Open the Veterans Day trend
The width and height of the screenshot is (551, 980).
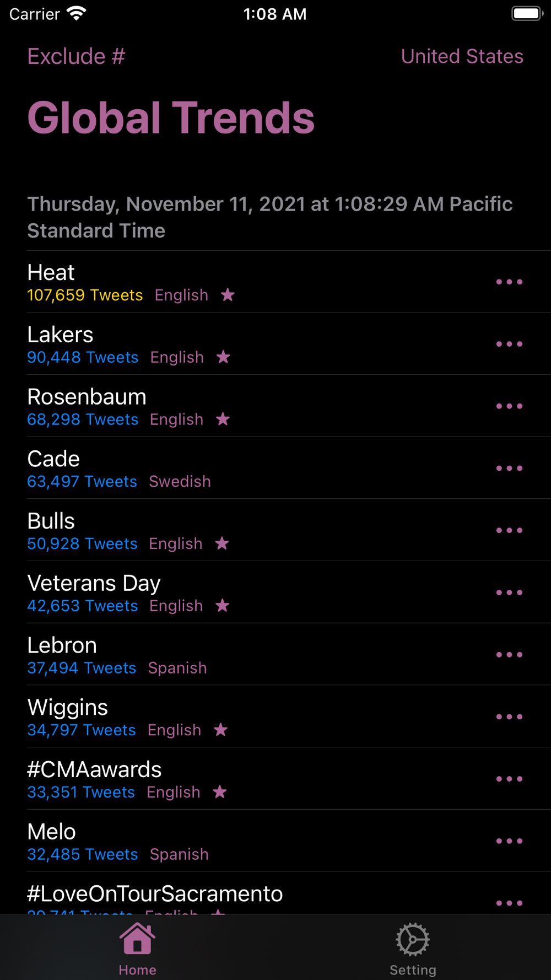pyautogui.click(x=275, y=593)
